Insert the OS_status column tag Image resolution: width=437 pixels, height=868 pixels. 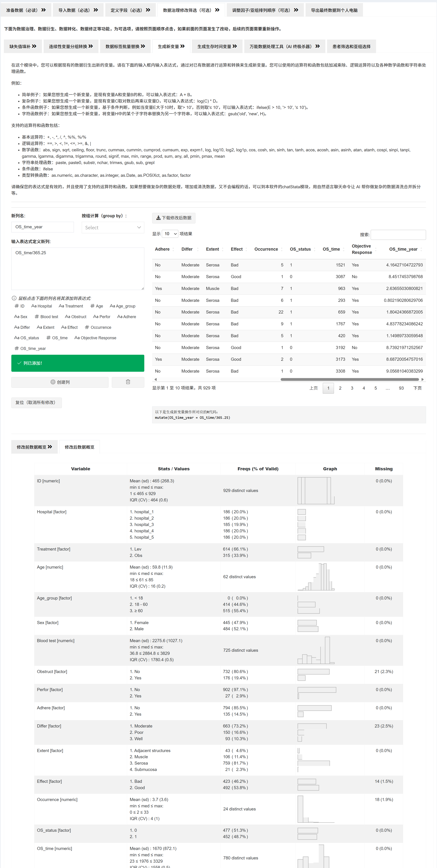(x=27, y=338)
